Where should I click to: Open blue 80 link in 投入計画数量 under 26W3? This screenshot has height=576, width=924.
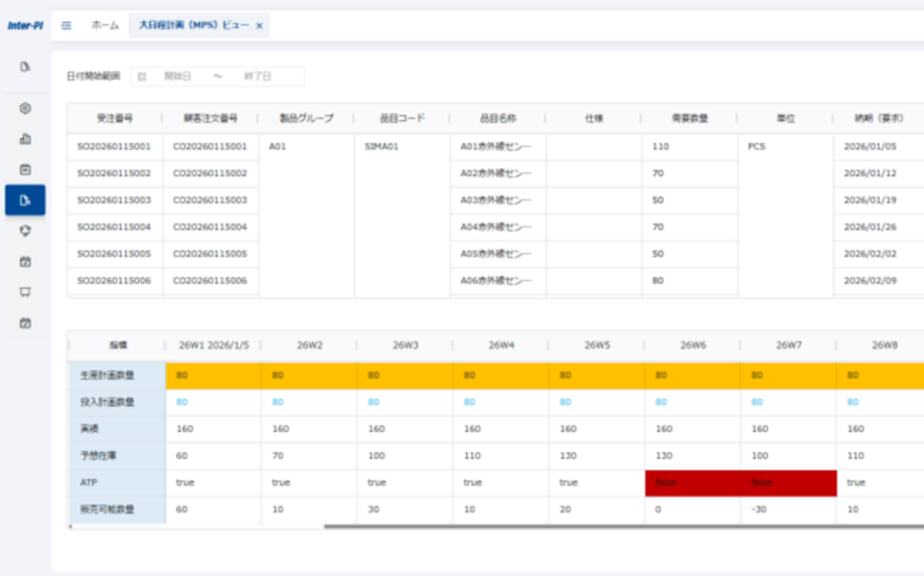point(373,402)
